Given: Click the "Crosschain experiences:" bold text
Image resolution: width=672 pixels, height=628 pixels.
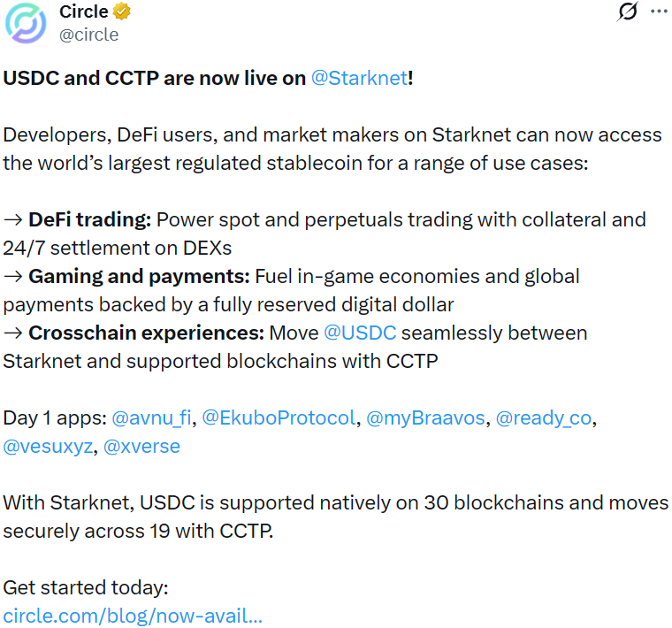Looking at the screenshot, I should pos(146,333).
